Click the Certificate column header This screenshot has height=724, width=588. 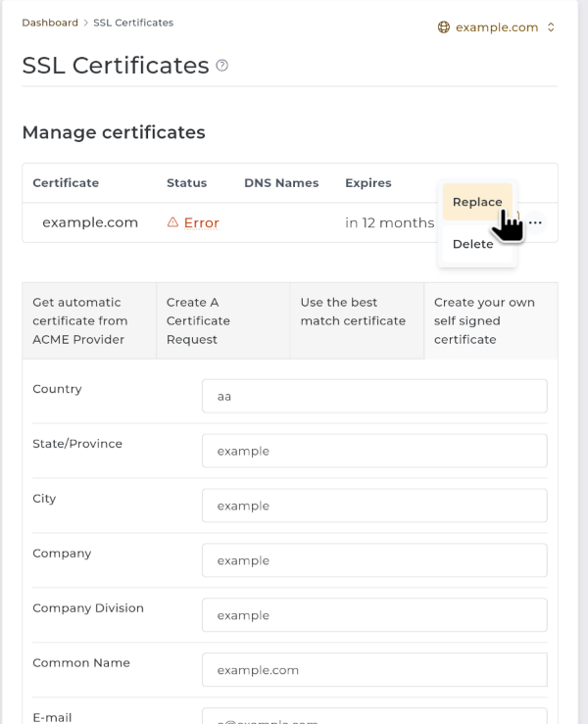[66, 183]
